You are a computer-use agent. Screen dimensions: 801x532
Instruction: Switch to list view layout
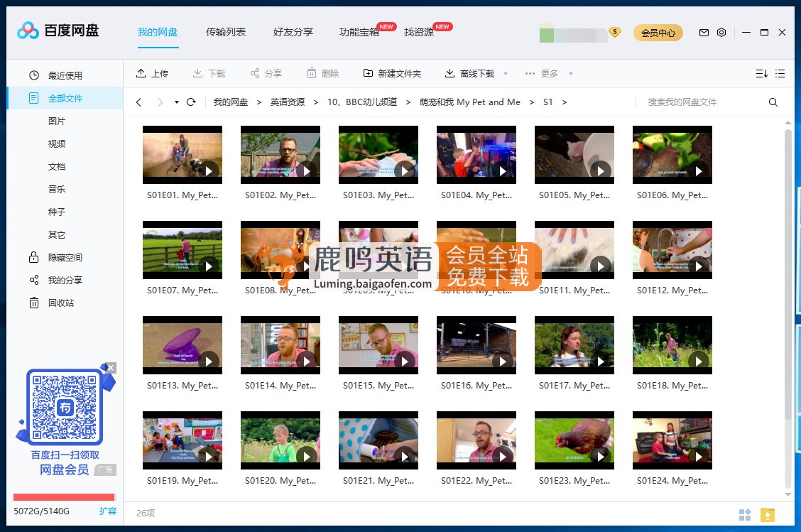click(779, 73)
